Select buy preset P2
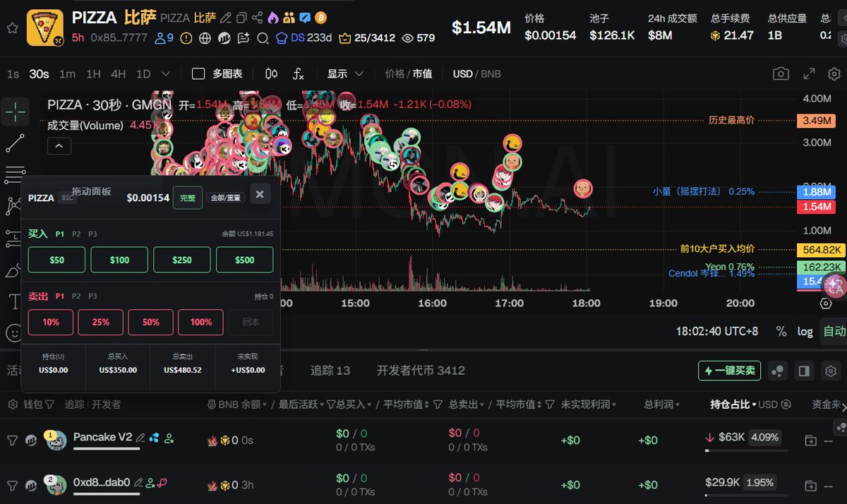This screenshot has width=847, height=504. (x=76, y=234)
